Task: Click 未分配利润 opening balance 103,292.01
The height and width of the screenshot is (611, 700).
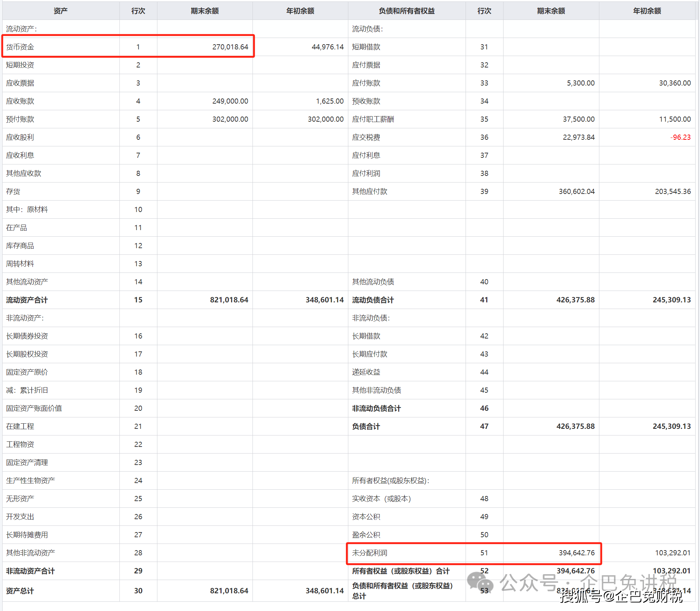Action: (672, 553)
